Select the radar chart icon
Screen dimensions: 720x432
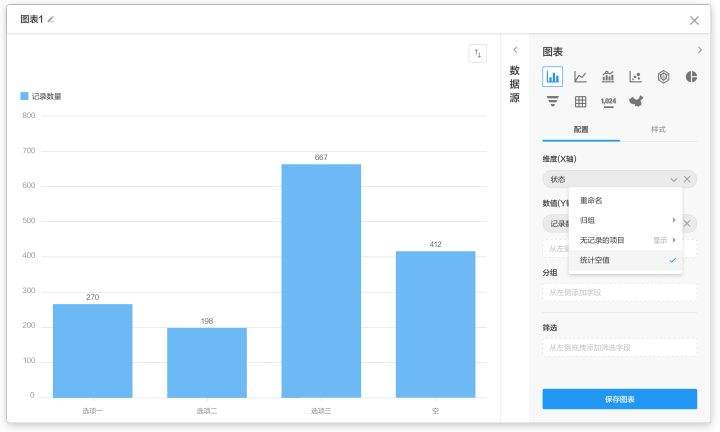(663, 77)
